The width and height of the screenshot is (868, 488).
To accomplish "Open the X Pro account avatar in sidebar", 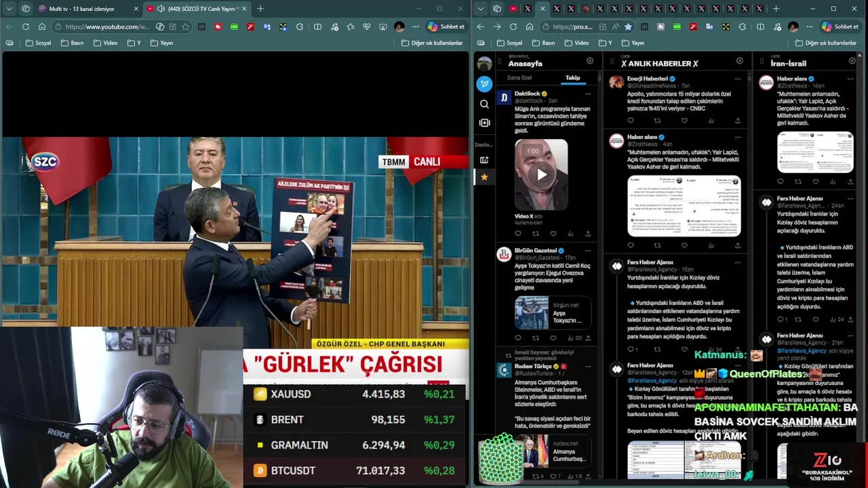I will click(x=484, y=64).
